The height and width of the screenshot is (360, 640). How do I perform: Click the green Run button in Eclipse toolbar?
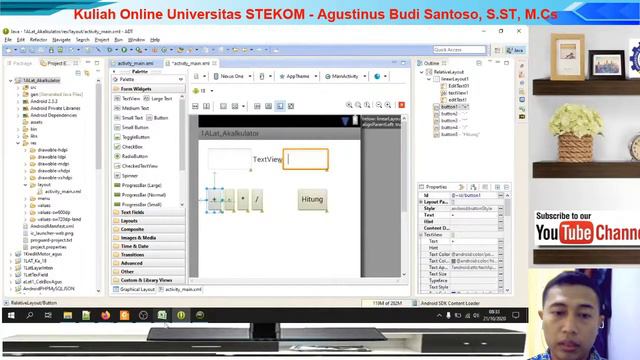point(124,50)
